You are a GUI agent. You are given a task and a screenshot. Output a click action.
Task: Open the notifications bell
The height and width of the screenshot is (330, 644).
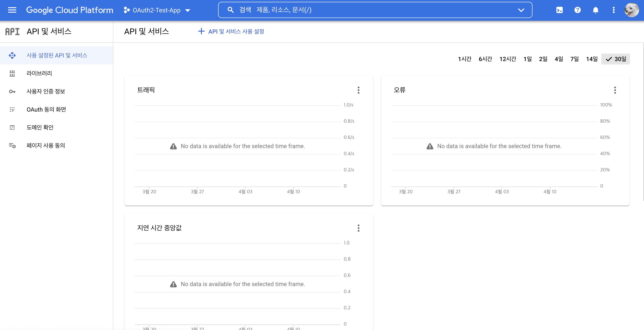595,10
